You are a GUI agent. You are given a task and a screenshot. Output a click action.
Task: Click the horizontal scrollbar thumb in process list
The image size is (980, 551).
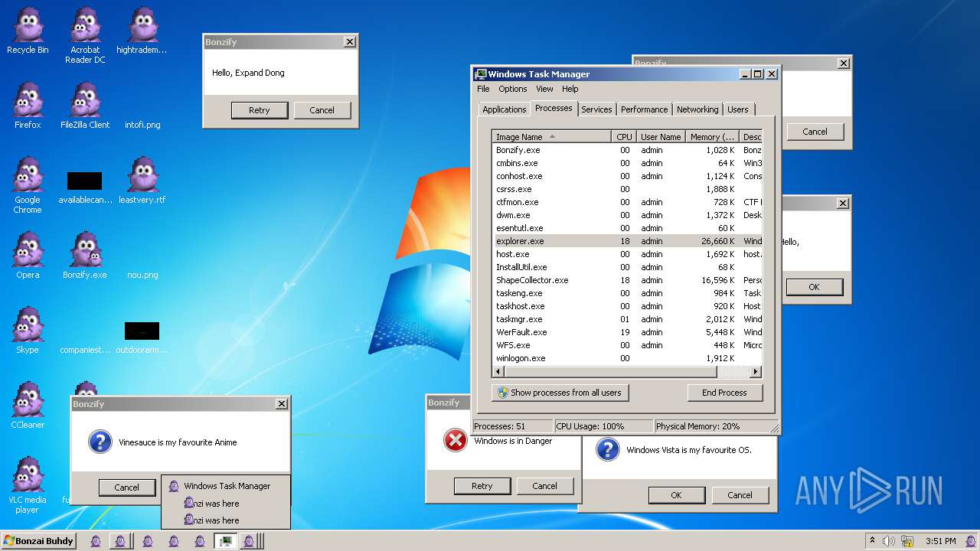[x=610, y=372]
